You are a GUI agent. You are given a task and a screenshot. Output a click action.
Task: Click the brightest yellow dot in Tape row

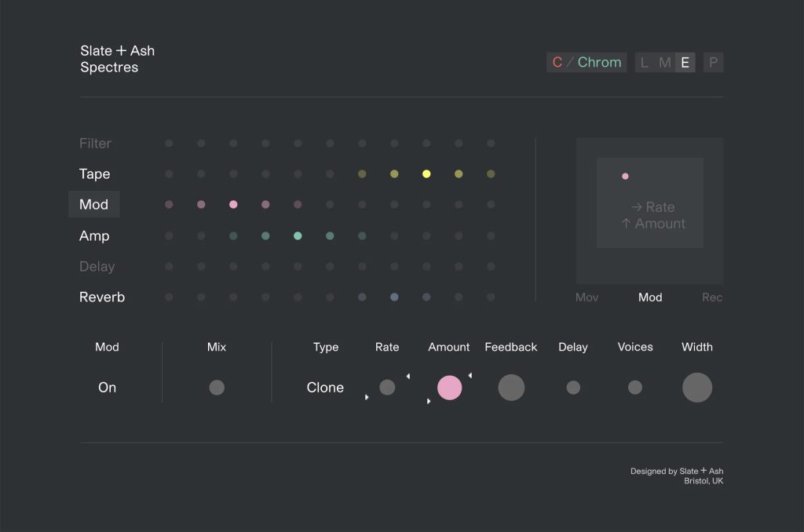coord(426,174)
